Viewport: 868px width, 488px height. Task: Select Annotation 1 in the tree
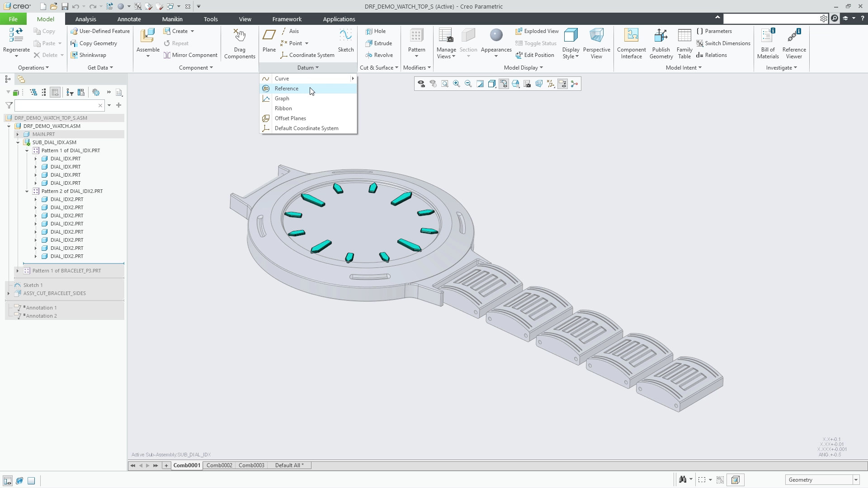(x=41, y=308)
